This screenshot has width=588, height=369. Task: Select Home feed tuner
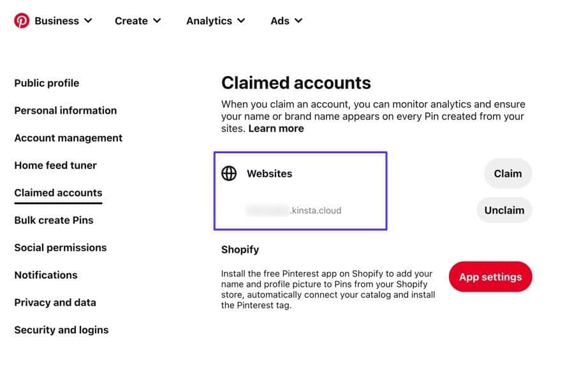(x=55, y=165)
